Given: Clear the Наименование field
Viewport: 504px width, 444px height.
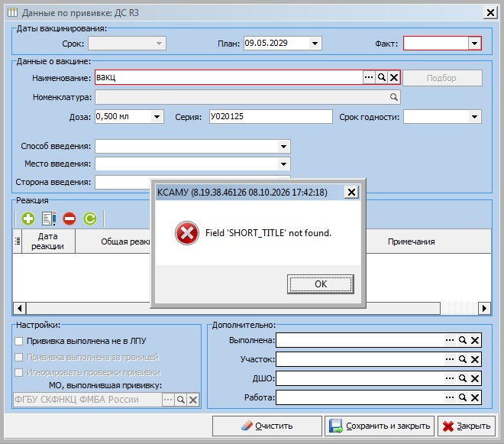Looking at the screenshot, I should tap(394, 77).
